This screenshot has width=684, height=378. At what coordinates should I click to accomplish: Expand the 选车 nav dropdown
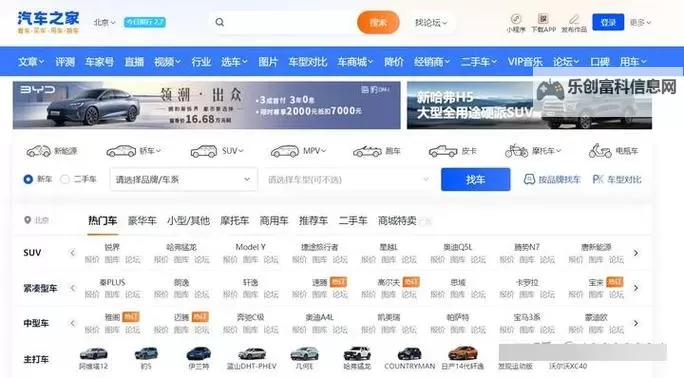(234, 62)
